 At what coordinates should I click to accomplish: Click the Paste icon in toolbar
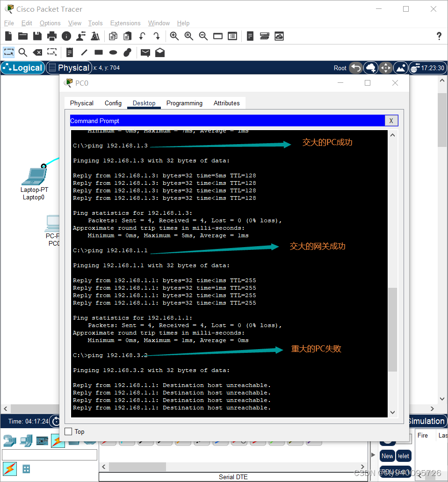click(x=128, y=37)
